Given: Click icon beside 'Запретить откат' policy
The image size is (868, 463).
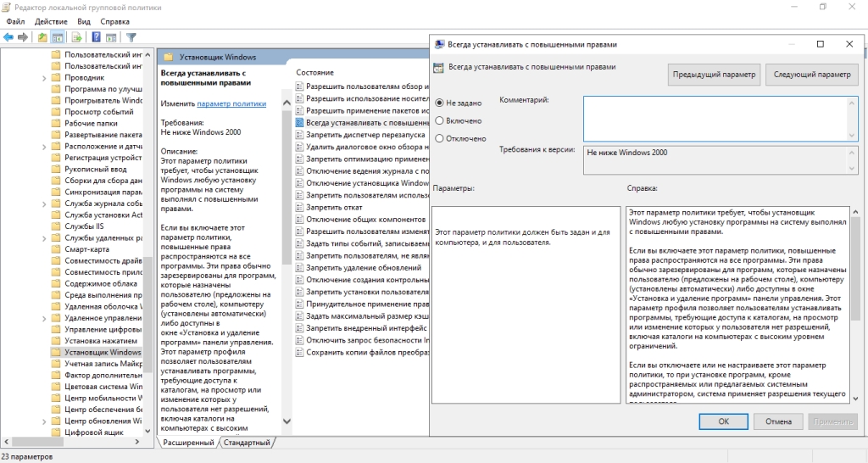Looking at the screenshot, I should [x=299, y=207].
